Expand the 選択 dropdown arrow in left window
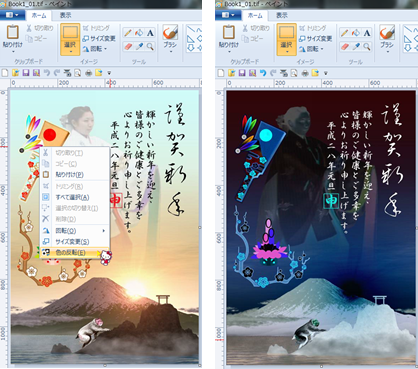Image resolution: width=418 pixels, height=369 pixels. tap(70, 52)
